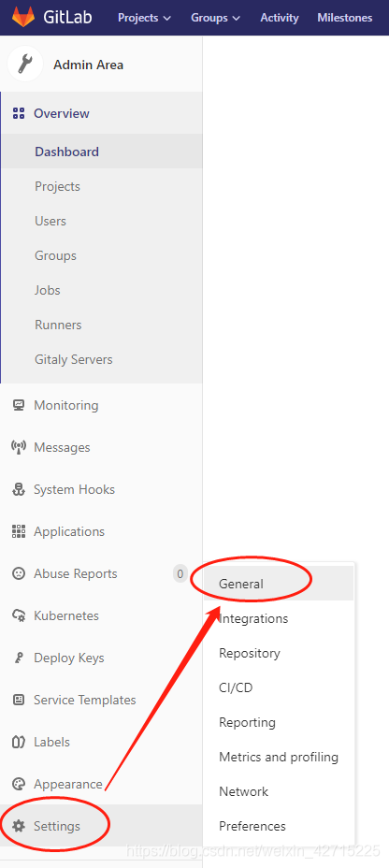Click the Messages broadcast icon
The width and height of the screenshot is (389, 868).
click(x=19, y=447)
